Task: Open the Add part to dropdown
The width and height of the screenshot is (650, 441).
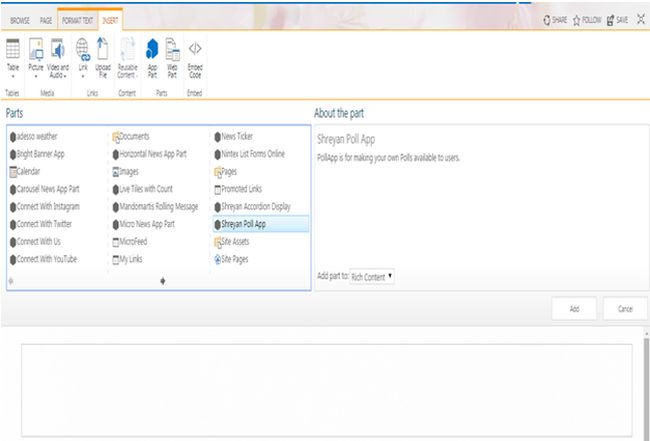Action: (x=372, y=276)
